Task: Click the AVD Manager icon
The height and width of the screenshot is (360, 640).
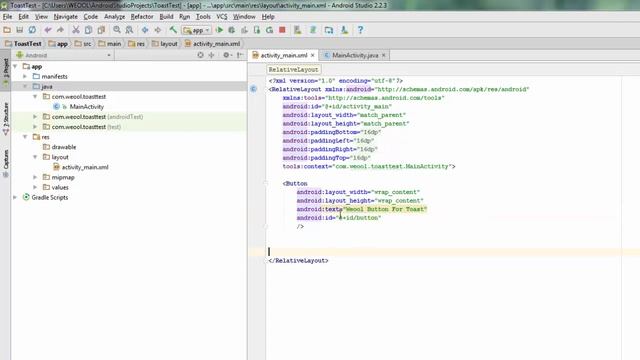Action: pyautogui.click(x=298, y=30)
